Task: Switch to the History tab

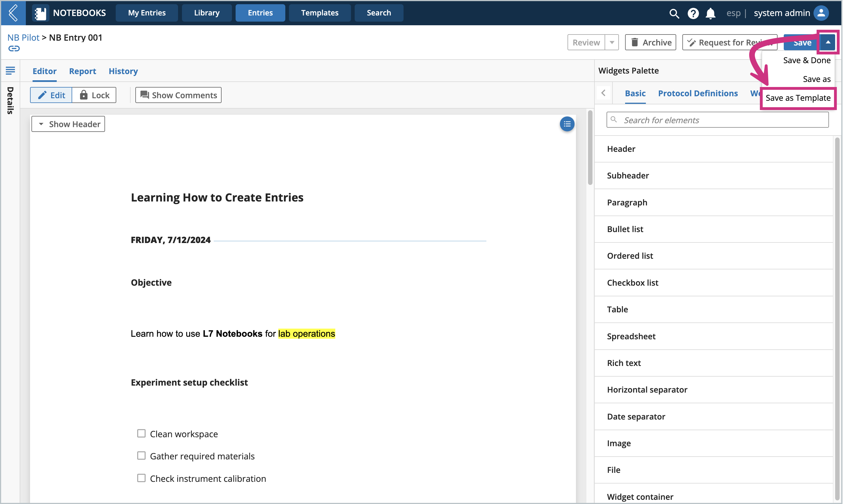Action: point(123,71)
